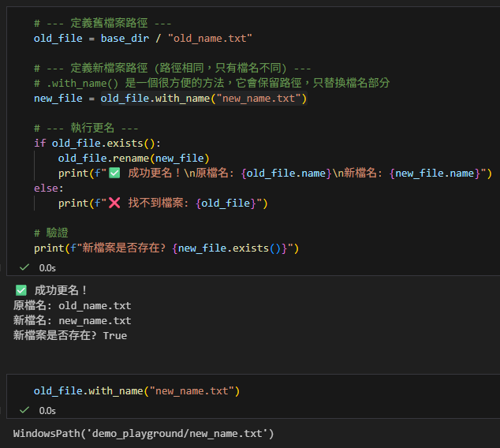
Task: Click the second cell code old_file.with_name("new_name.txt")
Action: tap(136, 391)
